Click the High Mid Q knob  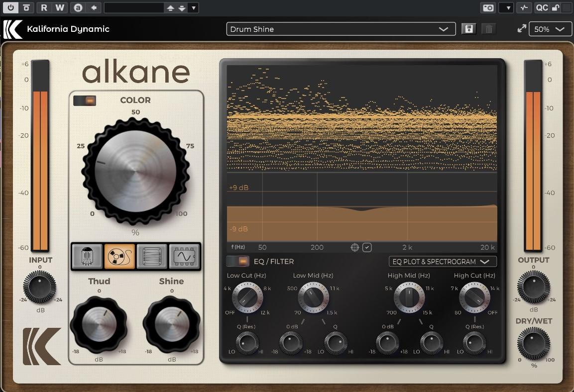pyautogui.click(x=432, y=343)
